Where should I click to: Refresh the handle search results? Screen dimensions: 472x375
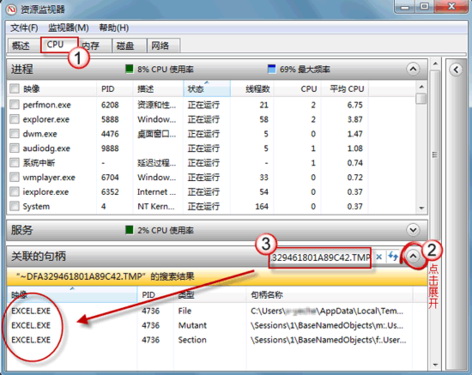coord(393,257)
